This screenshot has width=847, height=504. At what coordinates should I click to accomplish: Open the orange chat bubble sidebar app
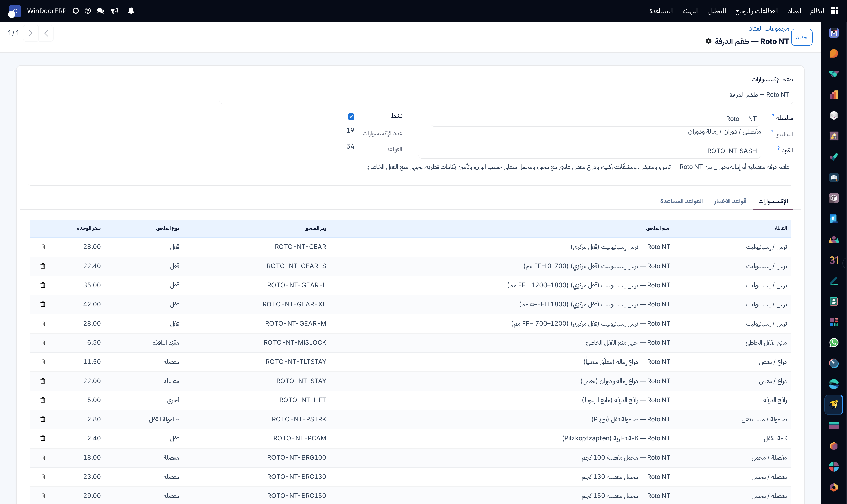click(834, 54)
